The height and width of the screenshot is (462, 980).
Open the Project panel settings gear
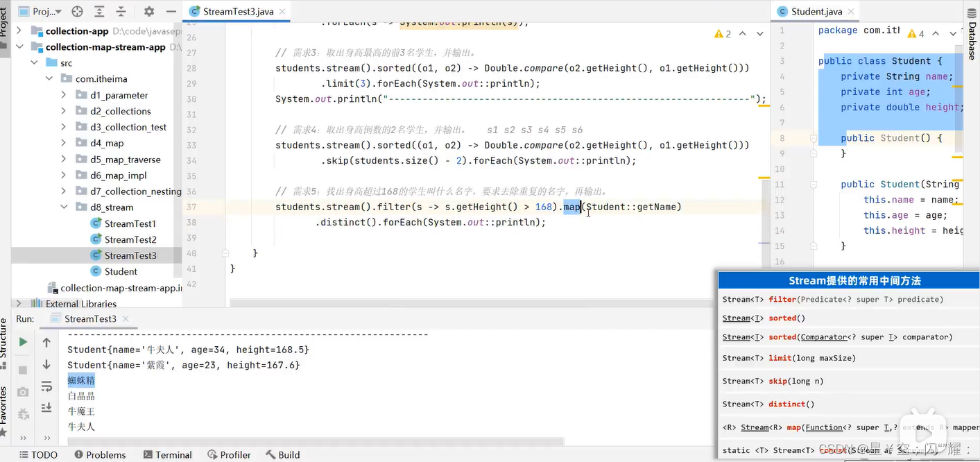click(x=149, y=10)
